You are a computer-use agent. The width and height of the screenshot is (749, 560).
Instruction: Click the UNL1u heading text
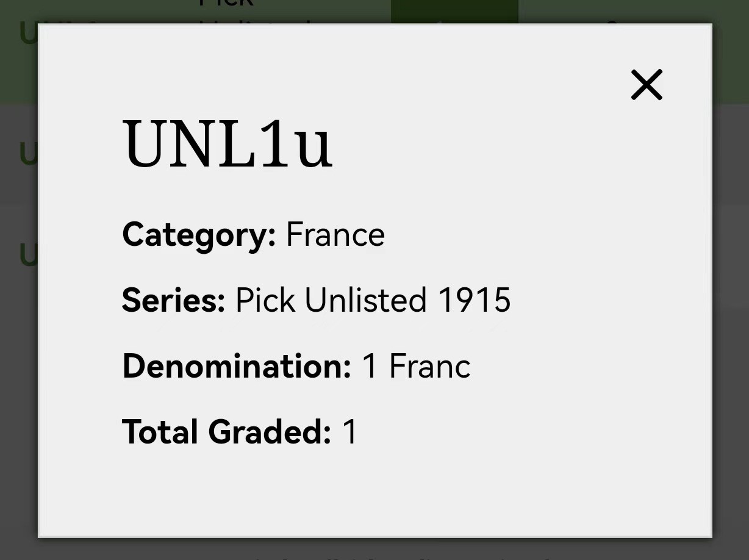(228, 144)
